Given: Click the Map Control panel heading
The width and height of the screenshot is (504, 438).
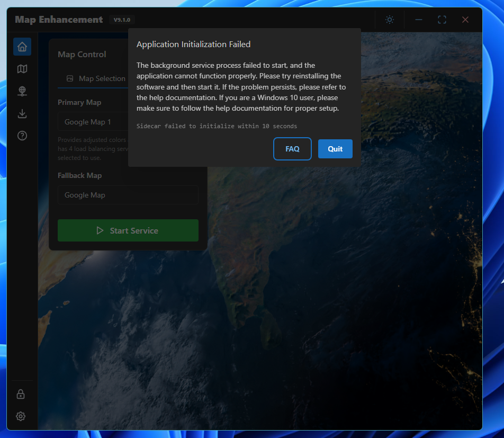Looking at the screenshot, I should (x=82, y=55).
